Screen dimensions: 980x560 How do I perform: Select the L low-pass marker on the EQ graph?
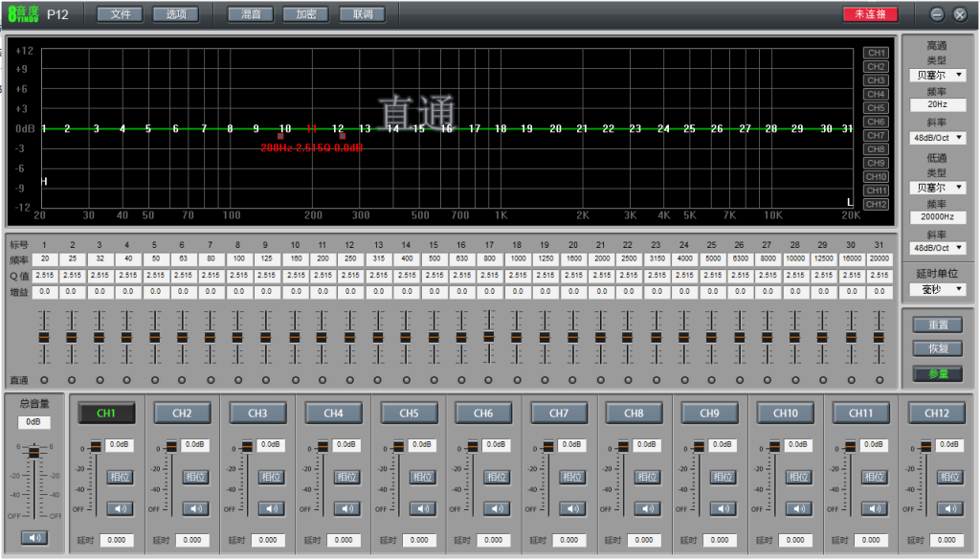pos(850,202)
